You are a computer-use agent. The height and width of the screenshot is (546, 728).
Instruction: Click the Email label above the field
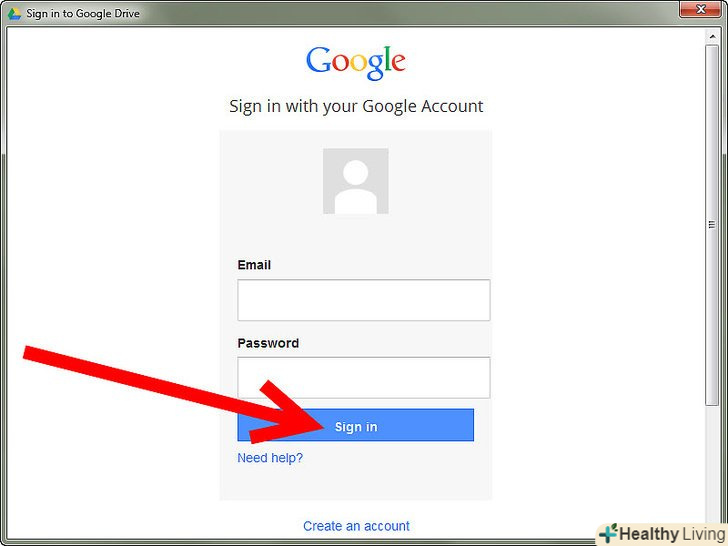point(254,265)
